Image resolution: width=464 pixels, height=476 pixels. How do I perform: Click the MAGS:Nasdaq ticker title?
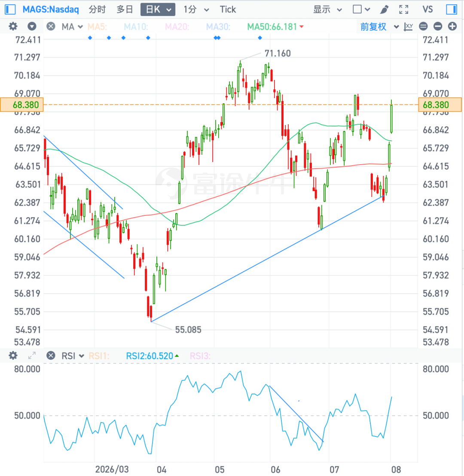click(x=51, y=9)
